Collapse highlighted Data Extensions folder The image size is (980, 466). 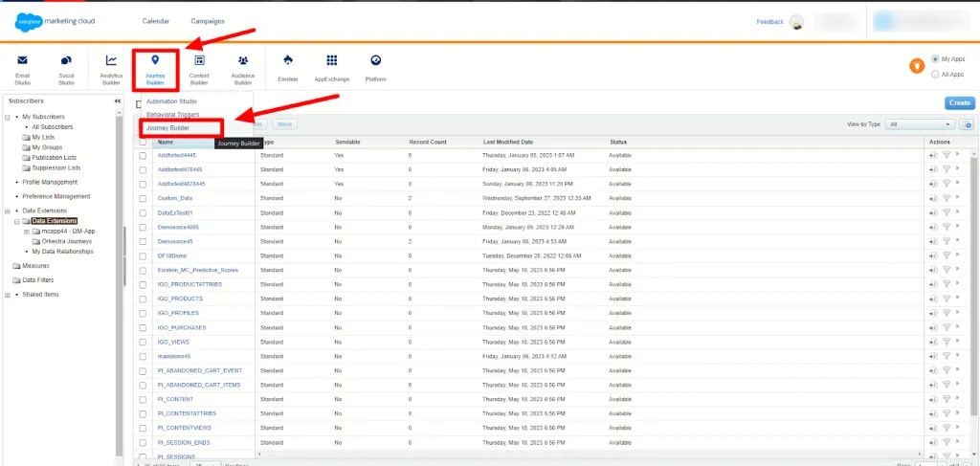(17, 221)
